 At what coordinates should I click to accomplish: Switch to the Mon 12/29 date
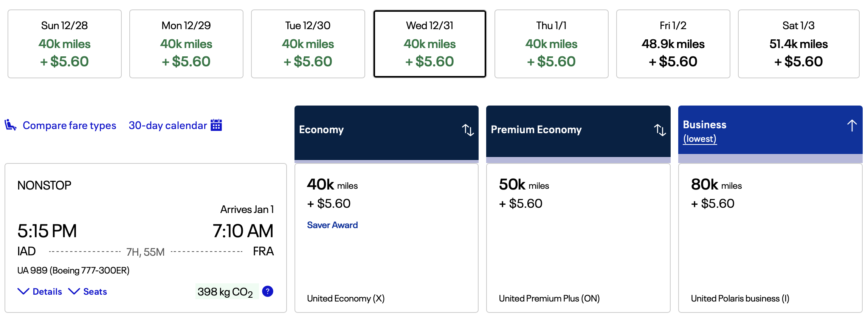click(x=186, y=44)
